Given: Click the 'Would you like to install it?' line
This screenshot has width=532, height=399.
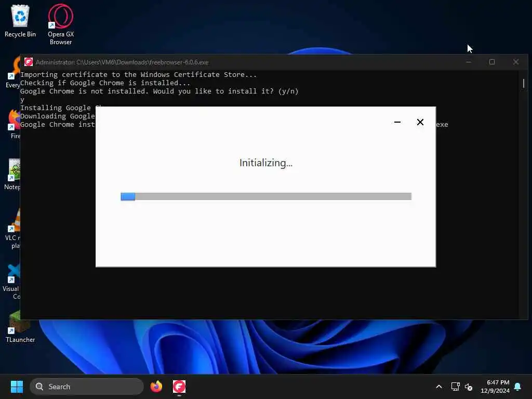Looking at the screenshot, I should coord(159,91).
